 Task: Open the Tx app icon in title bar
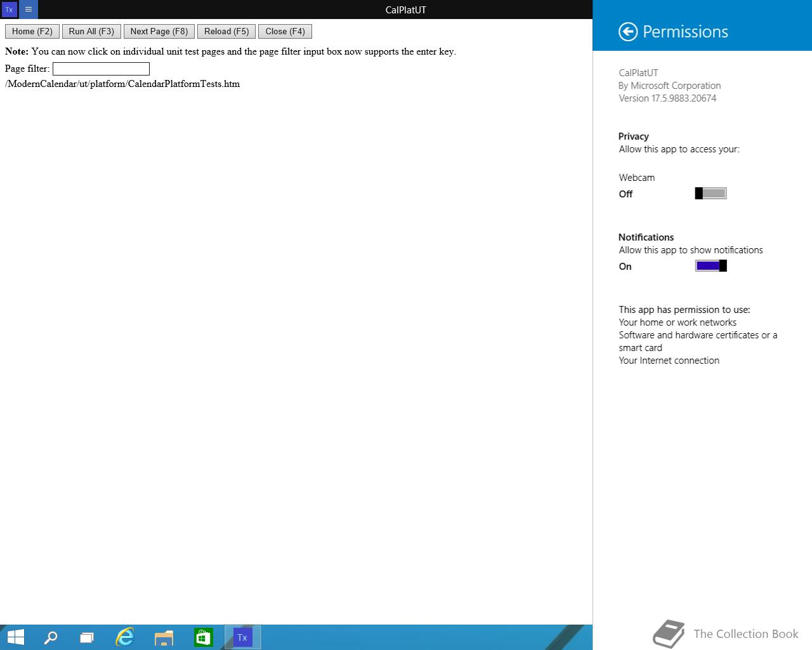pos(9,10)
